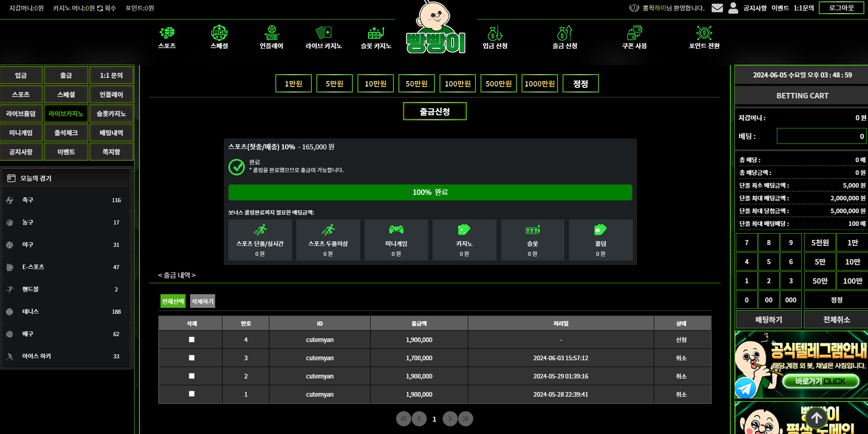Expand the soccer (축구) games list
Image resolution: width=868 pixels, height=434 pixels.
(x=66, y=200)
